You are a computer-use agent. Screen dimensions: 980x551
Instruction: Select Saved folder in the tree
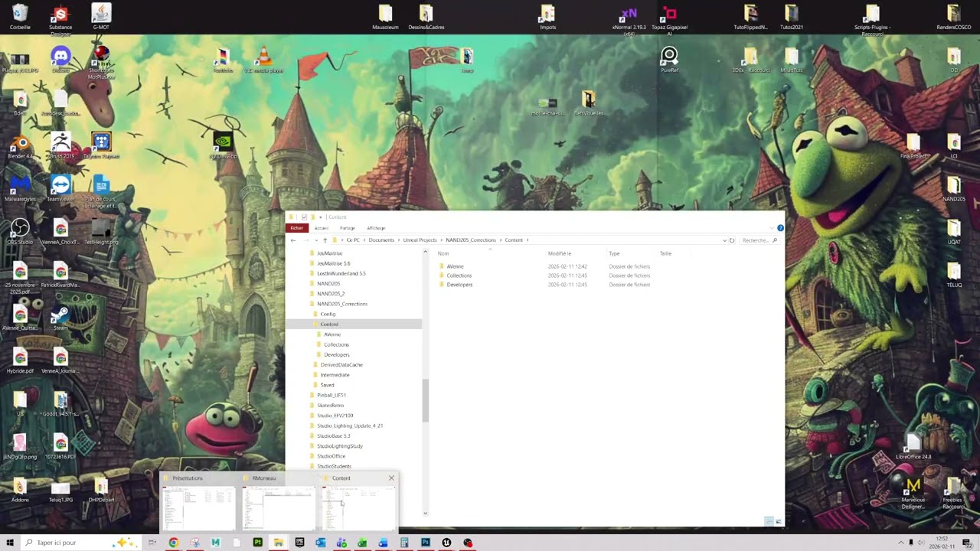pyautogui.click(x=327, y=385)
